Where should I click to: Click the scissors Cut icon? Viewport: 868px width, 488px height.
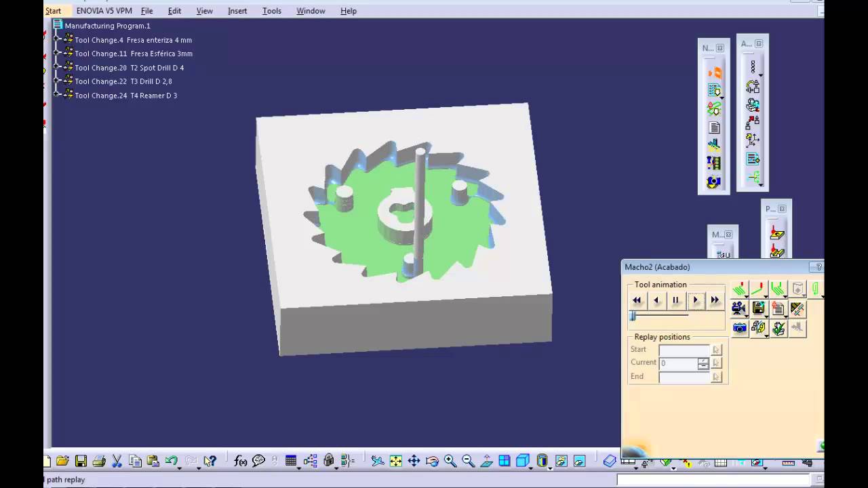(117, 461)
